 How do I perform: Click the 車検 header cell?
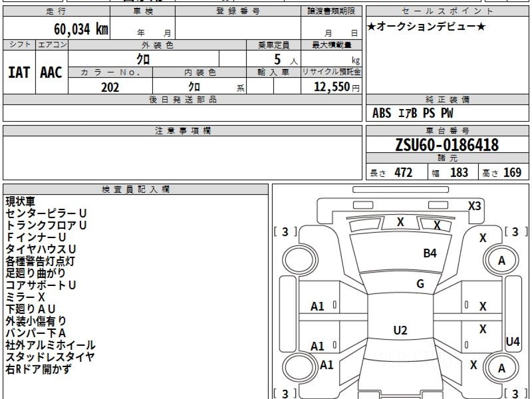coord(143,12)
